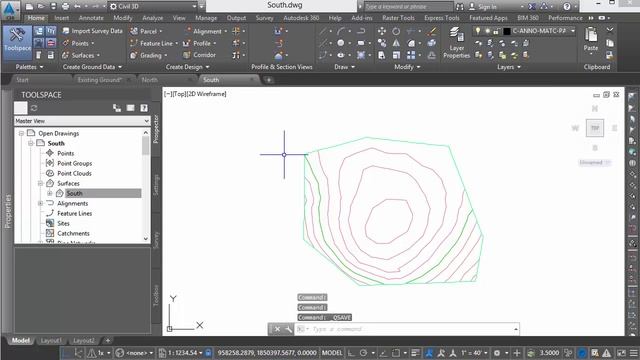Click the Save icon in the quick access toolbar

coord(53,7)
